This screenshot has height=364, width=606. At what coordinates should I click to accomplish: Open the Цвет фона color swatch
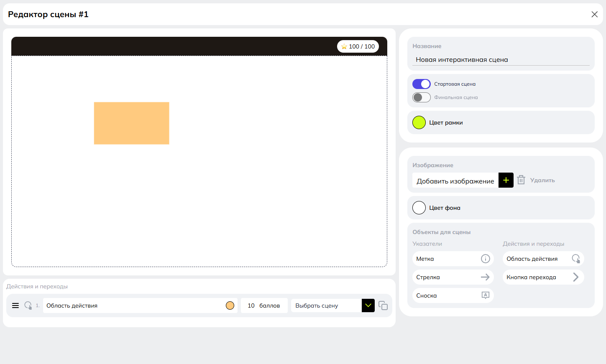point(419,208)
